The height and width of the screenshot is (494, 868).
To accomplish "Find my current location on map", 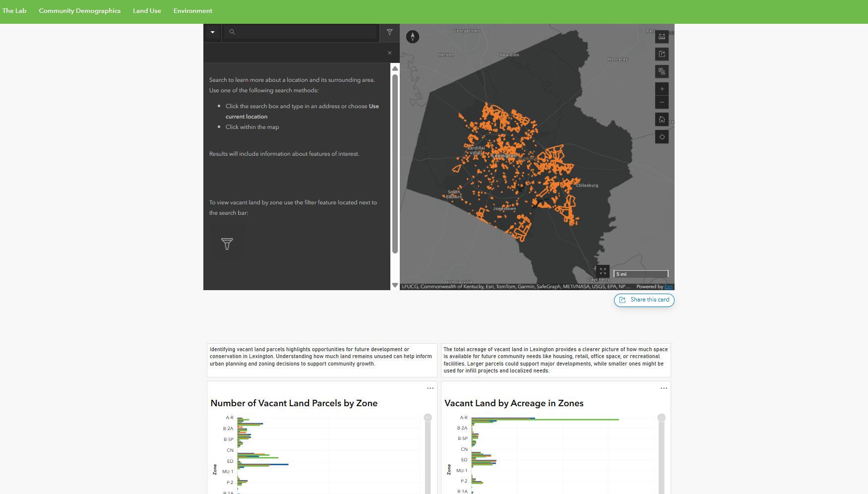I will click(x=662, y=137).
